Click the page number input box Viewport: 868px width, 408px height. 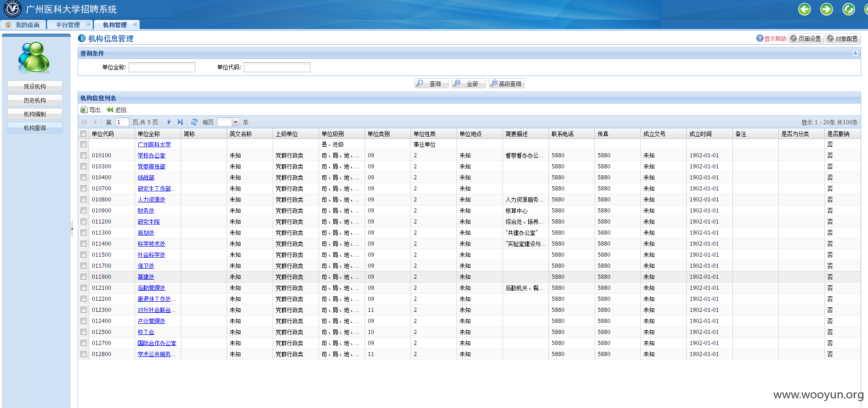point(122,122)
